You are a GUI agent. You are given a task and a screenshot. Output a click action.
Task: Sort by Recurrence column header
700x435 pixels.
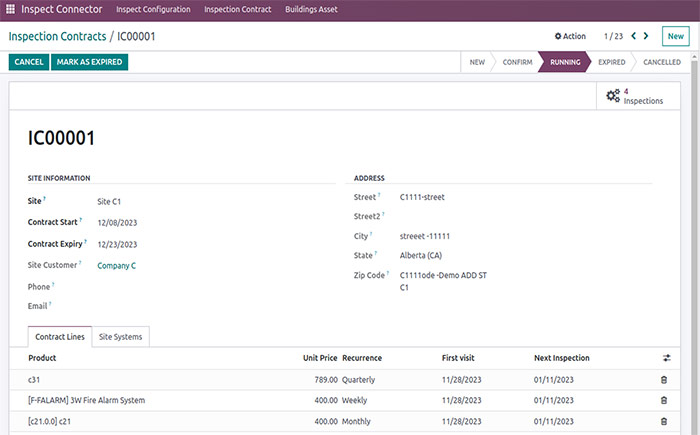tap(362, 358)
